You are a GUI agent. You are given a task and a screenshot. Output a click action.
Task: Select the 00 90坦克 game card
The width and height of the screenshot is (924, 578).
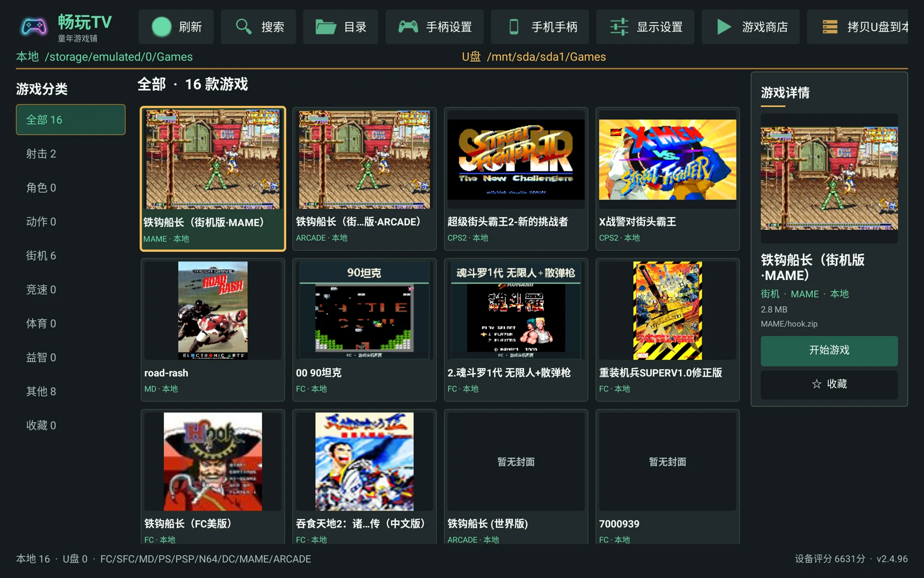[x=364, y=330]
